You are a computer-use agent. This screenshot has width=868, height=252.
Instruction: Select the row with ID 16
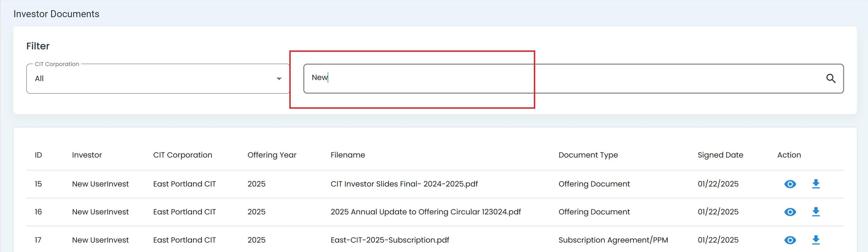tap(38, 212)
